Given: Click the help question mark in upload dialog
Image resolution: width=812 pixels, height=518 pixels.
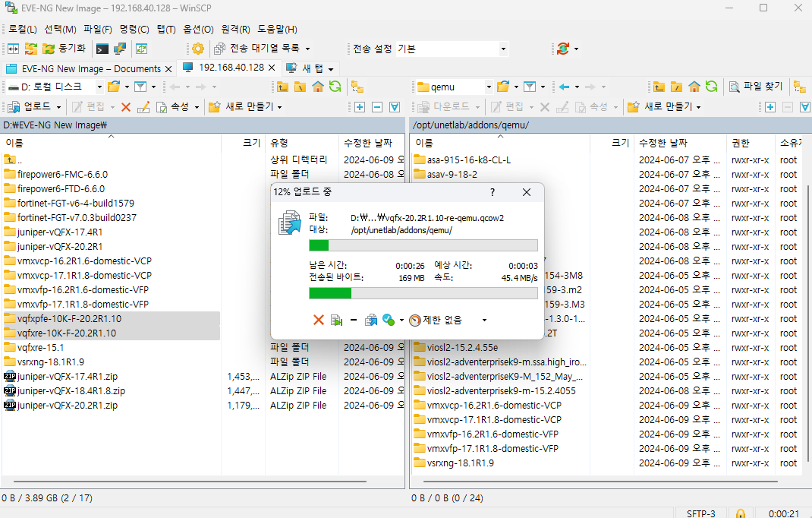Looking at the screenshot, I should point(493,192).
